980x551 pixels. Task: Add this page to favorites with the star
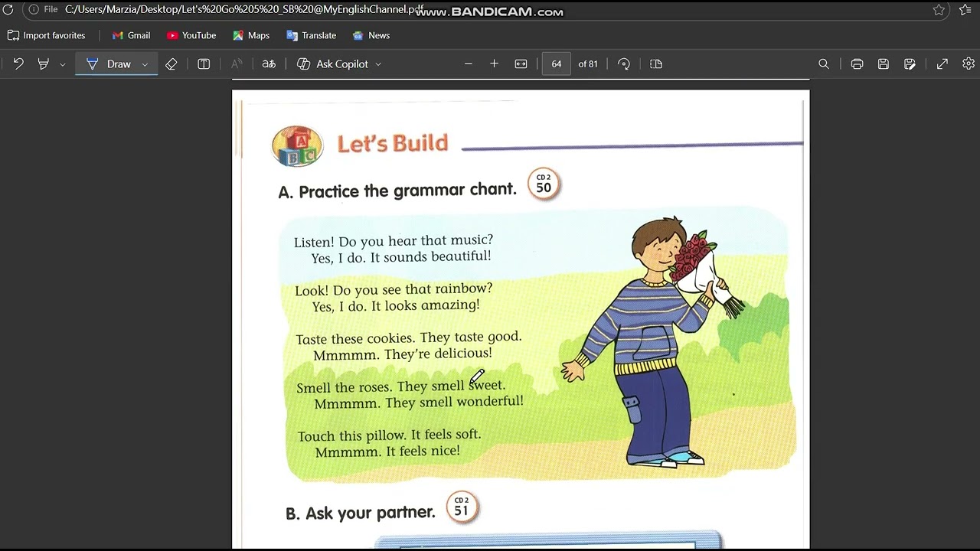(x=939, y=10)
